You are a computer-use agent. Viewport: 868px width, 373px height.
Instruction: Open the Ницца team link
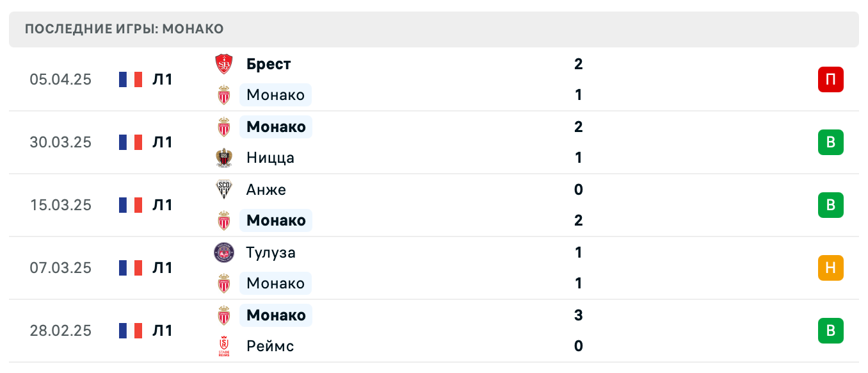tap(270, 158)
